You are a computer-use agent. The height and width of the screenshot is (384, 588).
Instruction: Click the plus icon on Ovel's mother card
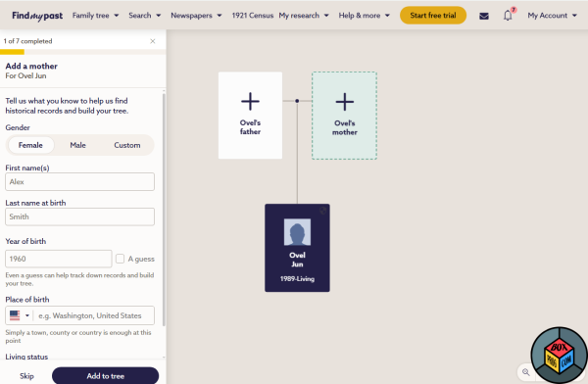tap(345, 102)
